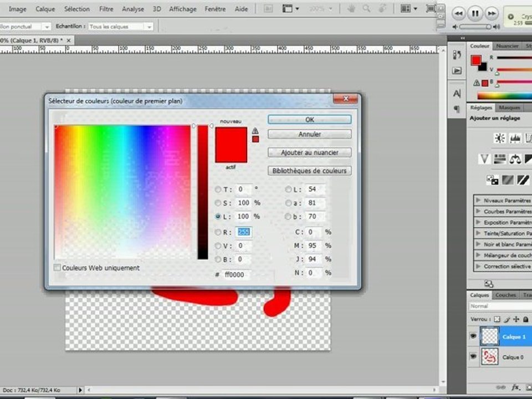Viewport: 532px width, 399px height.
Task: Click the out-of-gamut warning triangle in dialog
Action: [x=255, y=131]
